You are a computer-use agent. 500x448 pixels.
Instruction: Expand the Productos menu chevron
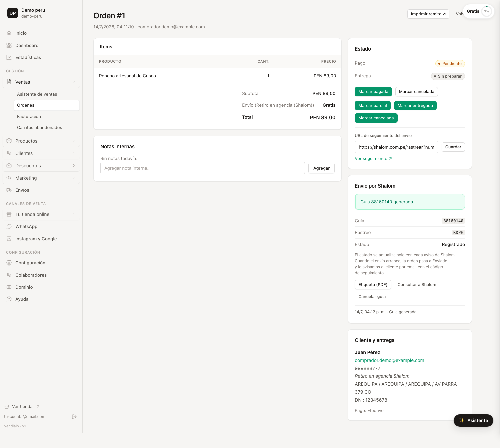point(74,141)
